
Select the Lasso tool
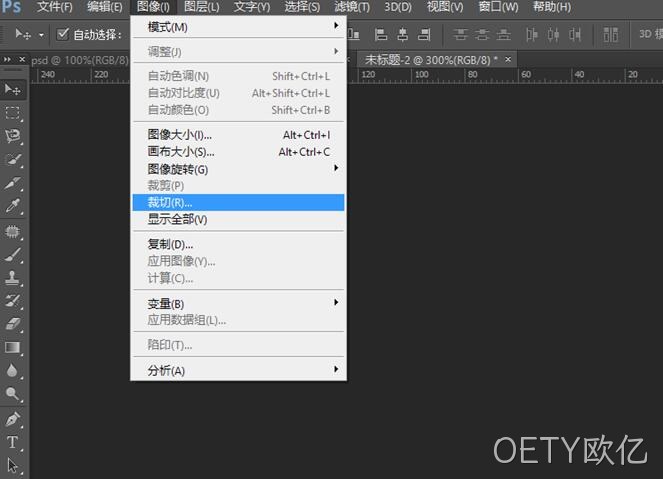click(x=12, y=136)
